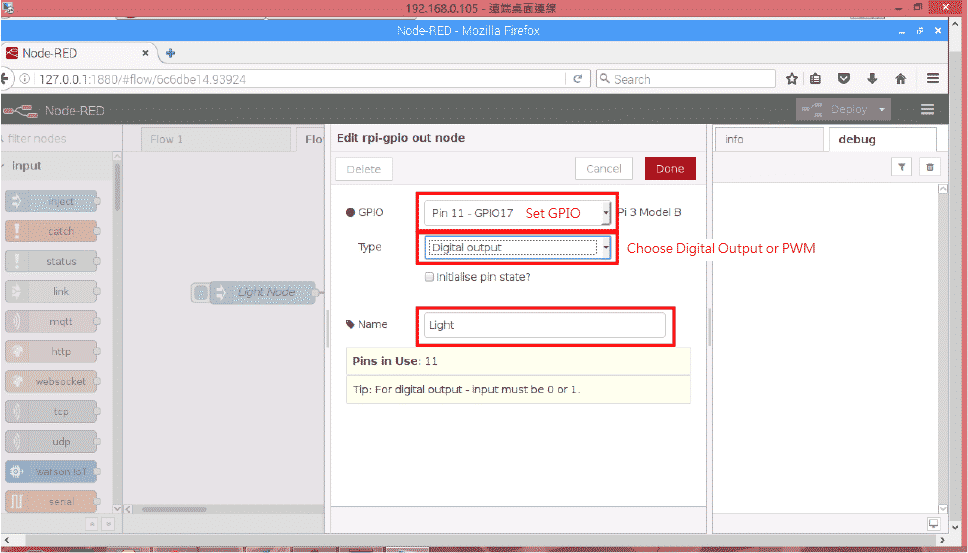This screenshot has width=968, height=553.
Task: Open Deploy options dropdown arrow
Action: click(x=882, y=109)
